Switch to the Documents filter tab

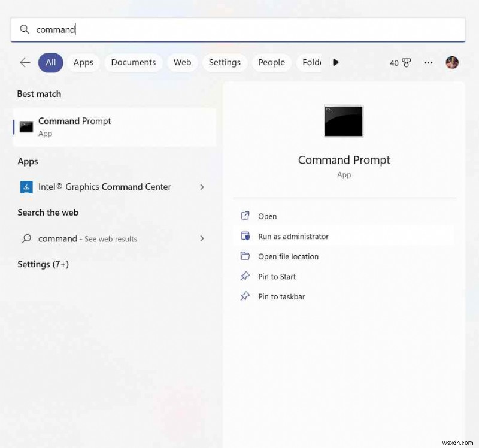[x=133, y=62]
